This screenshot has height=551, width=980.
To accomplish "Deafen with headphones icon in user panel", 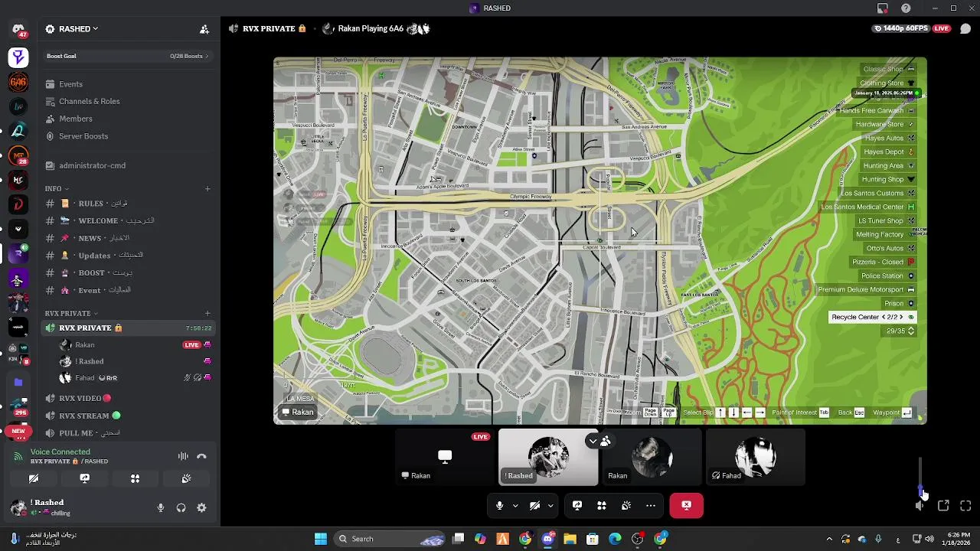I will [x=181, y=507].
